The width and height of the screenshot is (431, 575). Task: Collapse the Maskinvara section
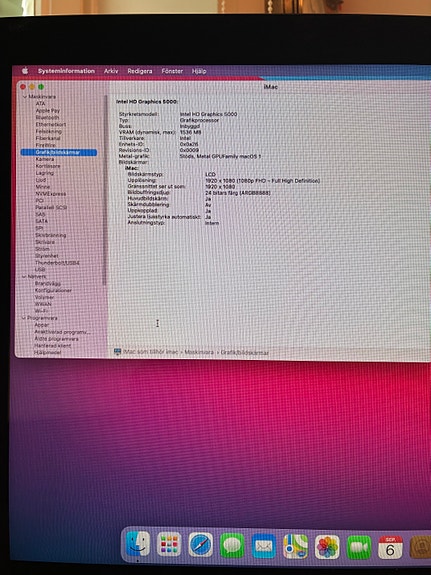pyautogui.click(x=25, y=97)
